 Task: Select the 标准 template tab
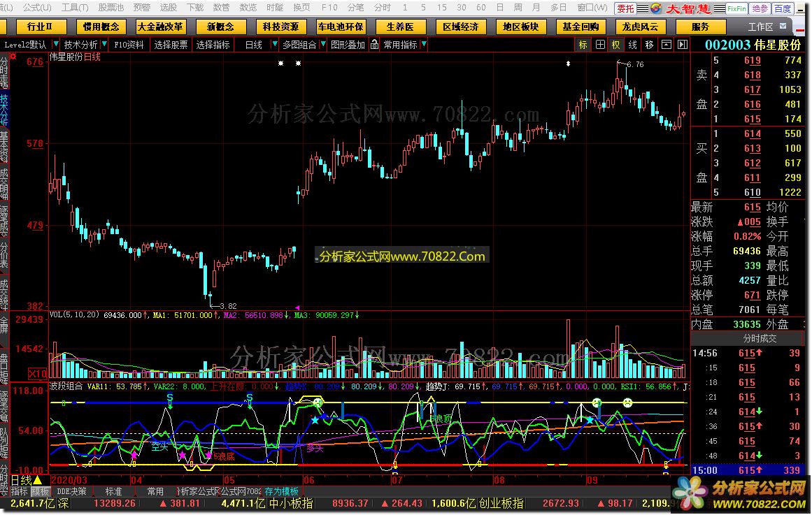pyautogui.click(x=113, y=491)
